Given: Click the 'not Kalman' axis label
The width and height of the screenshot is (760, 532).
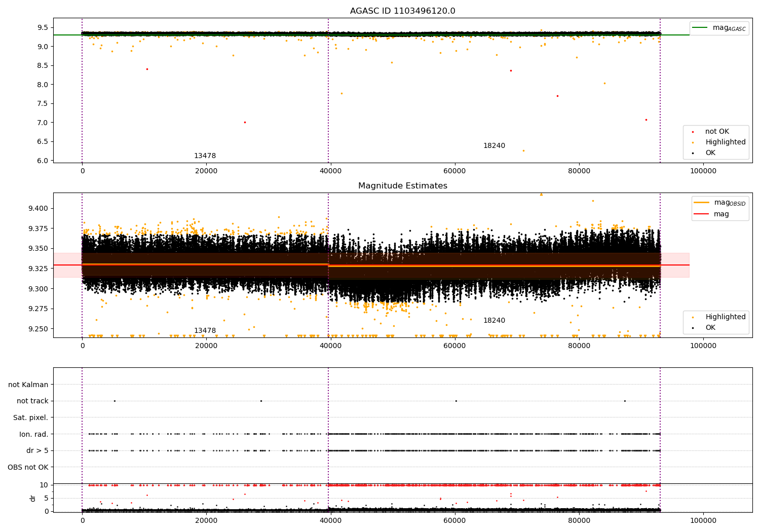Looking at the screenshot, I should coord(28,385).
